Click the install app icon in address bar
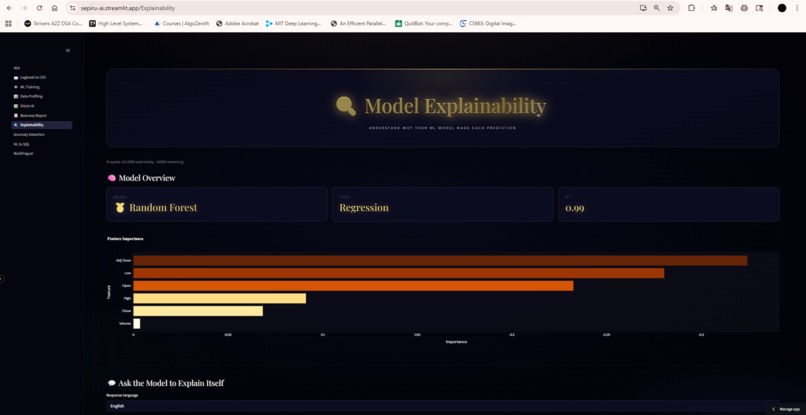The image size is (806, 415). tap(643, 8)
